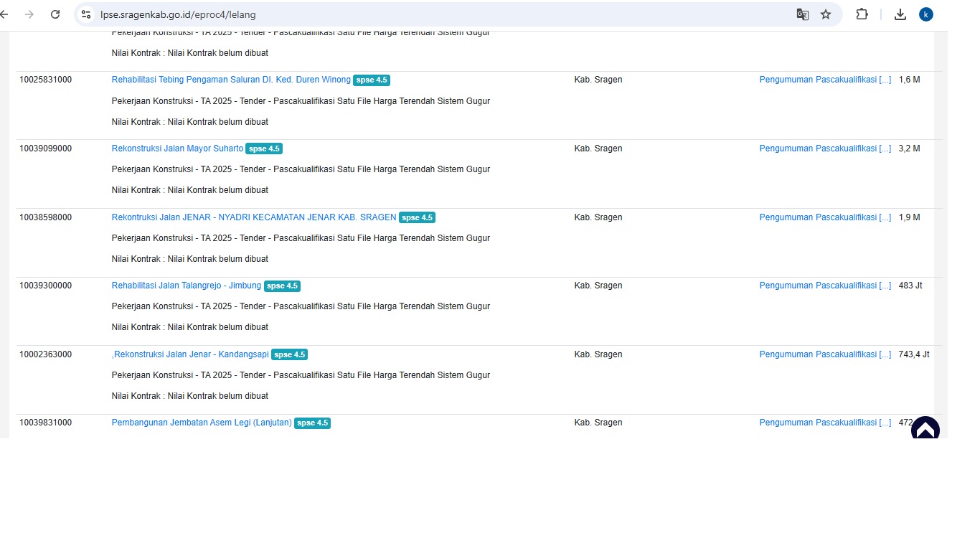Screen dimensions: 980x551
Task: Open Pengumuman Pascakualifikasi link for Jenar - Kandangsapi row
Action: point(825,354)
